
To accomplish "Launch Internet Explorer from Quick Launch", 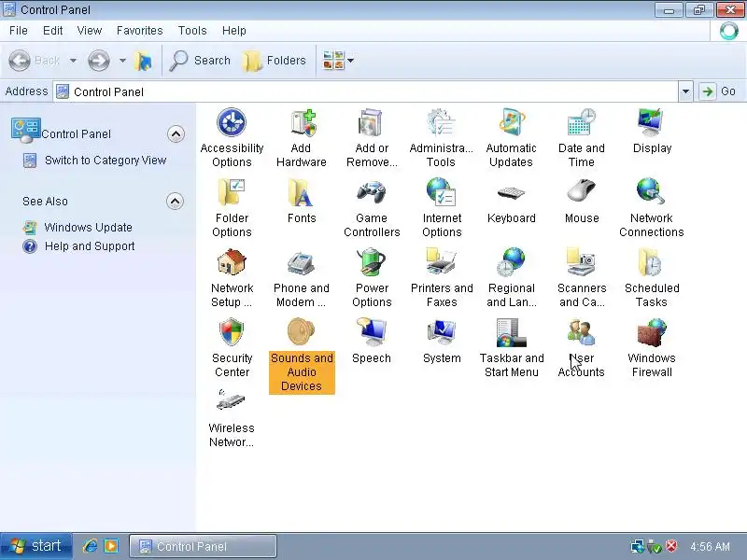I will pos(90,546).
